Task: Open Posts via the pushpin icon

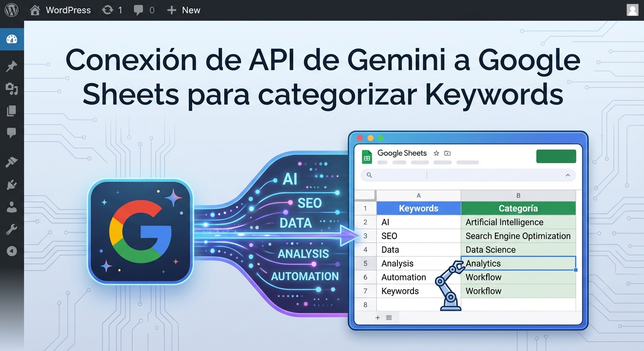Action: (x=11, y=67)
